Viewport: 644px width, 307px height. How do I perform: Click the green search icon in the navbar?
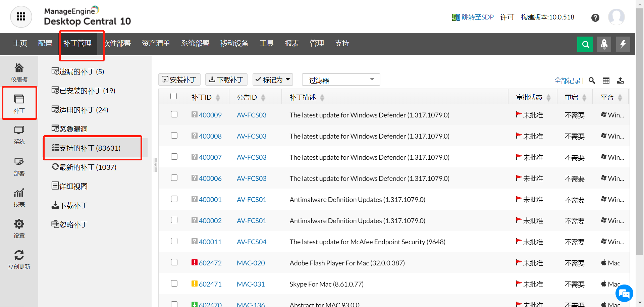pyautogui.click(x=585, y=44)
